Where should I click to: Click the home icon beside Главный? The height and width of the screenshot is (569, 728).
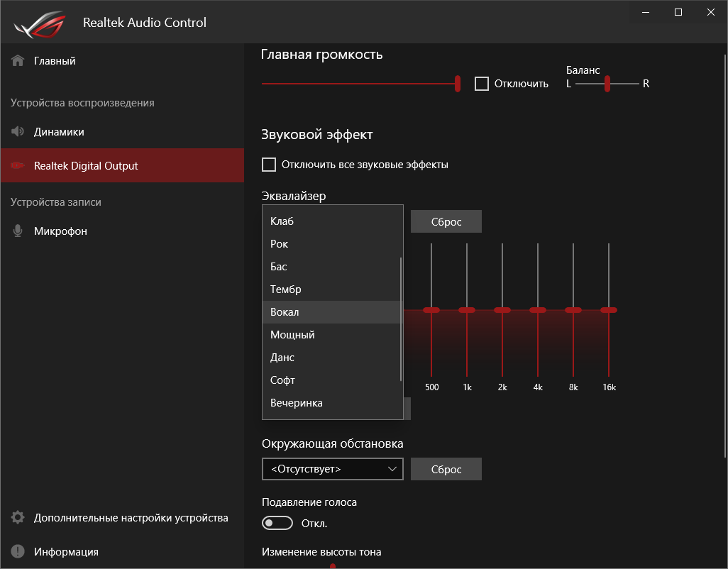[18, 61]
